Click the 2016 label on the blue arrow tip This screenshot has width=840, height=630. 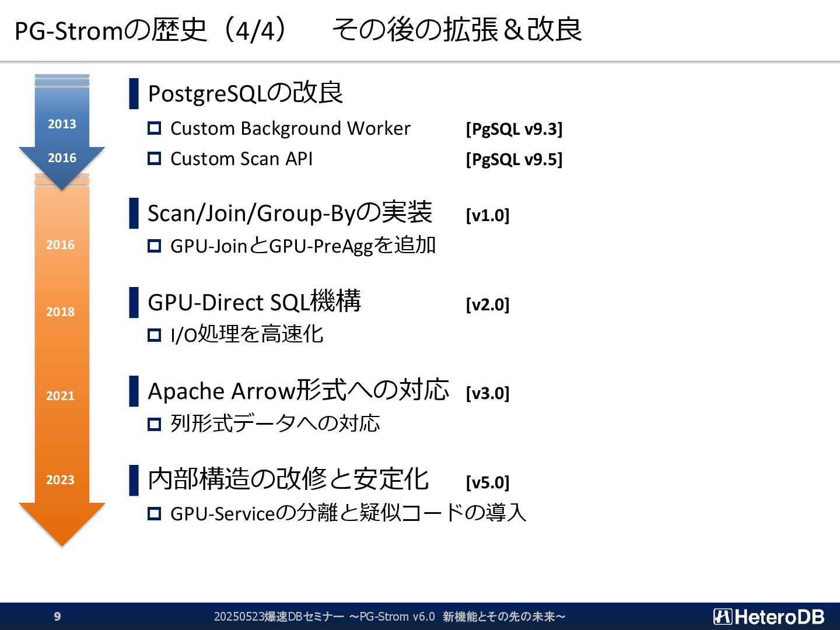pos(62,157)
